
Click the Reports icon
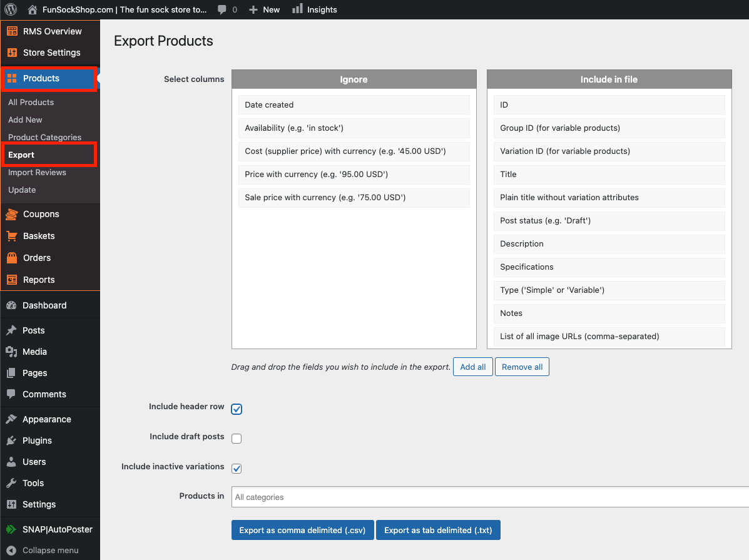tap(12, 280)
